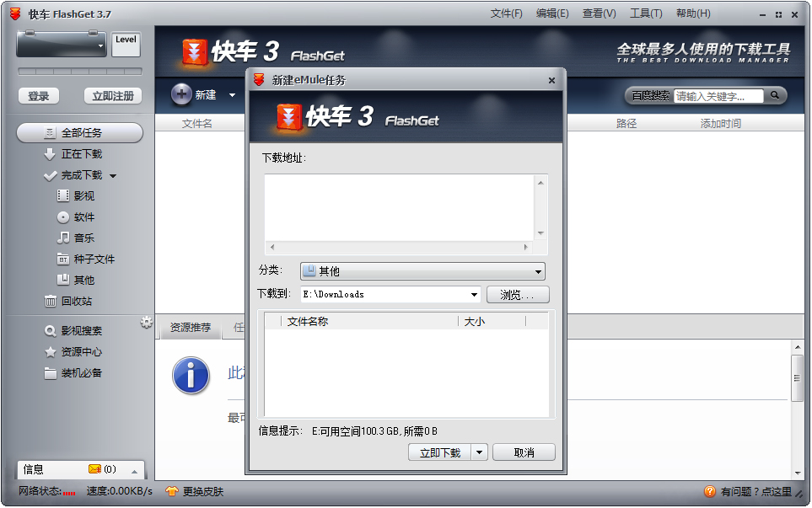This screenshot has height=508, width=812.
Task: Open the 下载到 path dropdown for E:\Downloads
Action: (x=472, y=295)
